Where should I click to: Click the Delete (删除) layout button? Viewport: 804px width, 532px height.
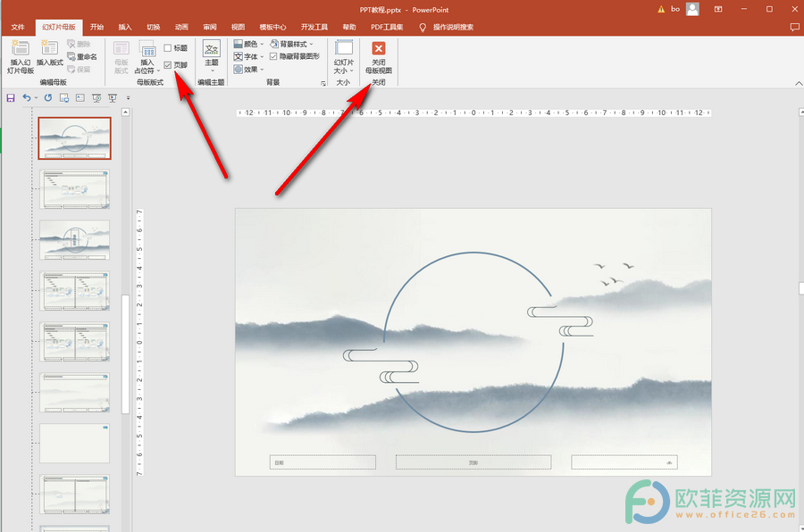point(79,44)
